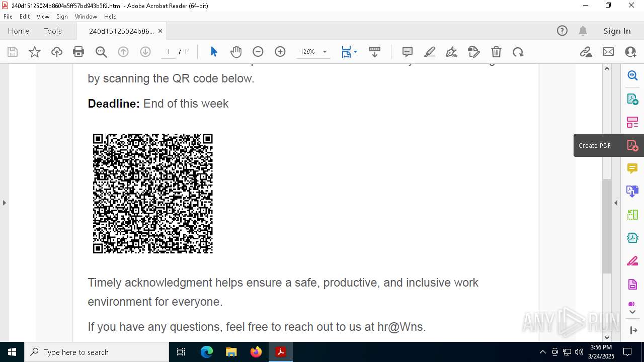Click the QR code image
The width and height of the screenshot is (644, 362).
153,194
